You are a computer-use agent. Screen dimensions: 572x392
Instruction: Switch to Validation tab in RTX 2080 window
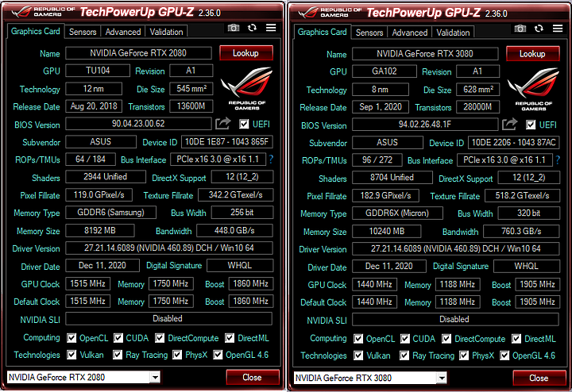[x=166, y=32]
